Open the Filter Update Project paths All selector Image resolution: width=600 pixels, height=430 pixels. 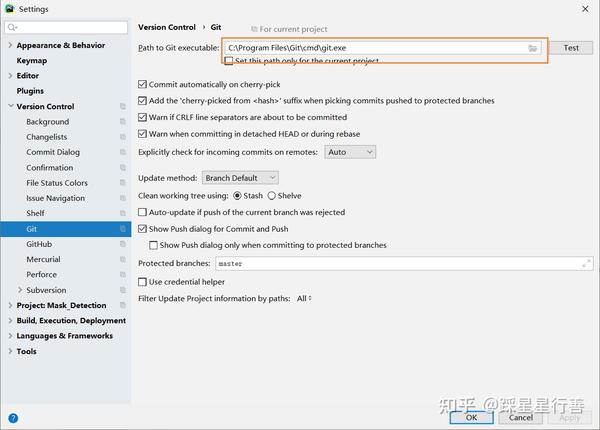(x=304, y=298)
